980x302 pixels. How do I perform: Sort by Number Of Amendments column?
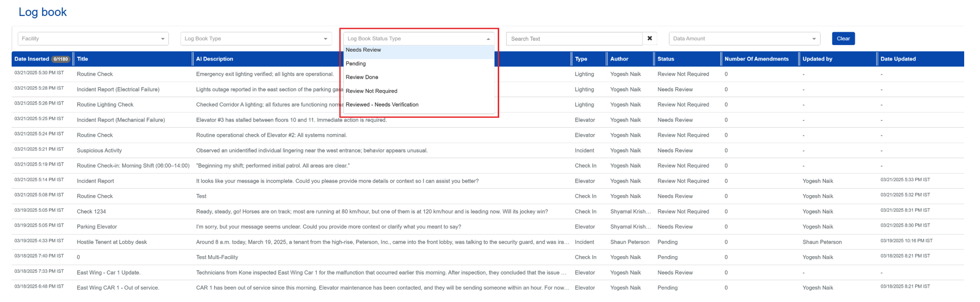756,59
